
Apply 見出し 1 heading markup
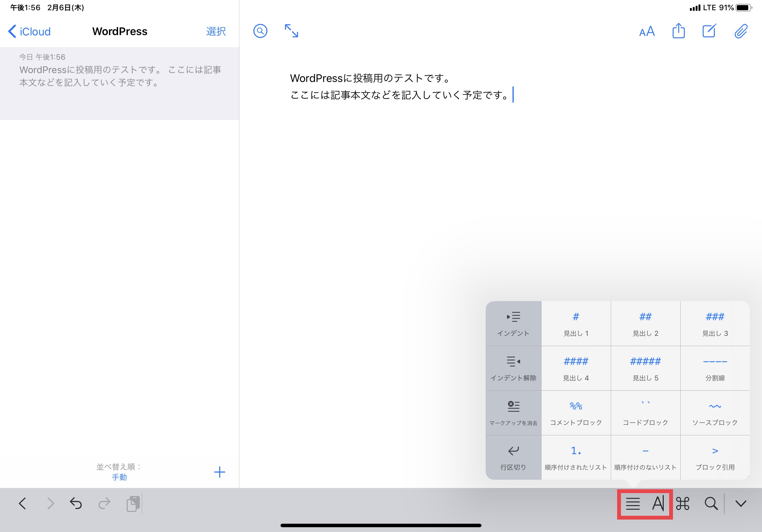(576, 323)
